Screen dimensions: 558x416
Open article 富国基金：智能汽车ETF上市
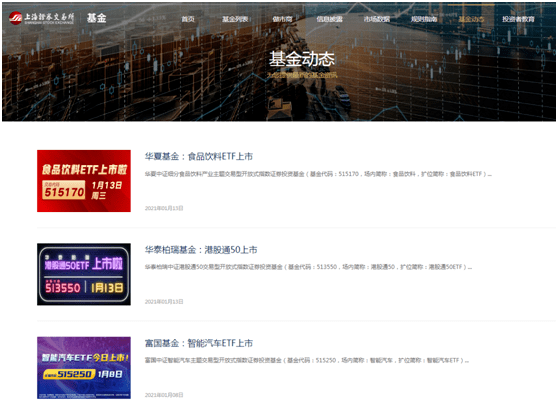[x=199, y=343]
